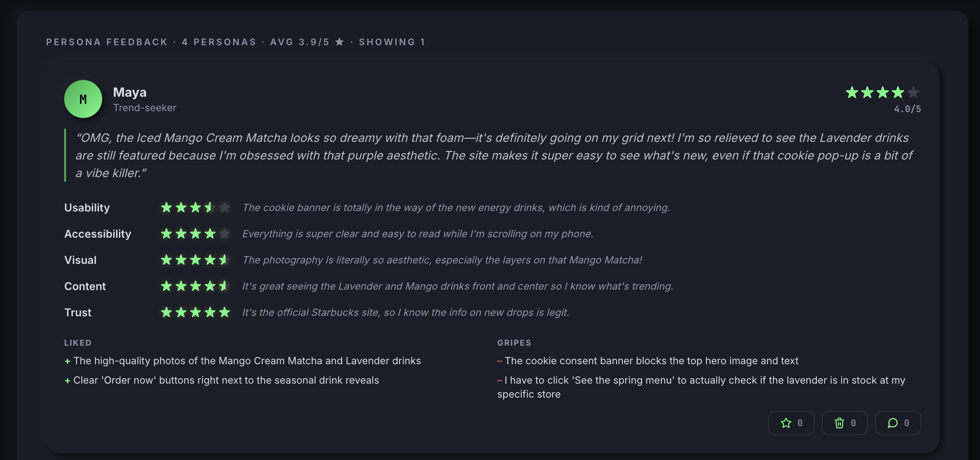Click the empty fifth star of the overall 4.0/5 rating
This screenshot has height=460, width=980.
click(913, 93)
